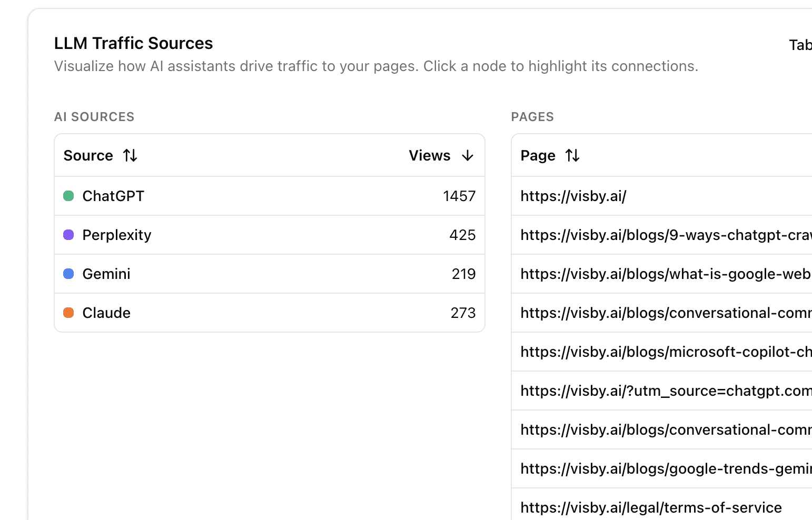Click the Gemini views value 219

pos(463,274)
